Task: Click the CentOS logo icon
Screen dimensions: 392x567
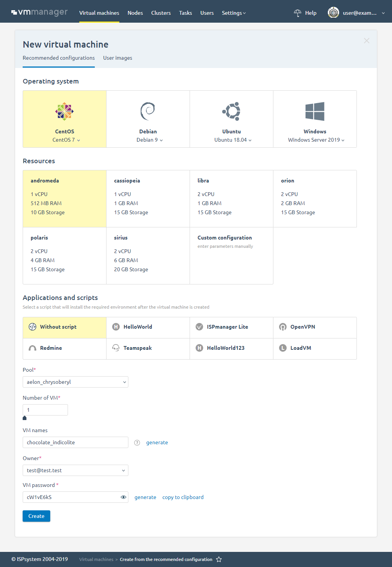Action: pyautogui.click(x=65, y=111)
